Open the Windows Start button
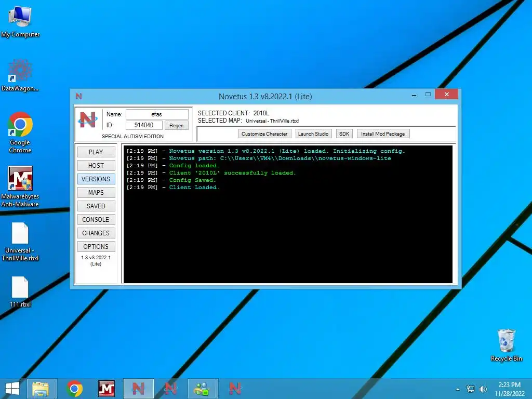This screenshot has height=399, width=532. click(12, 389)
